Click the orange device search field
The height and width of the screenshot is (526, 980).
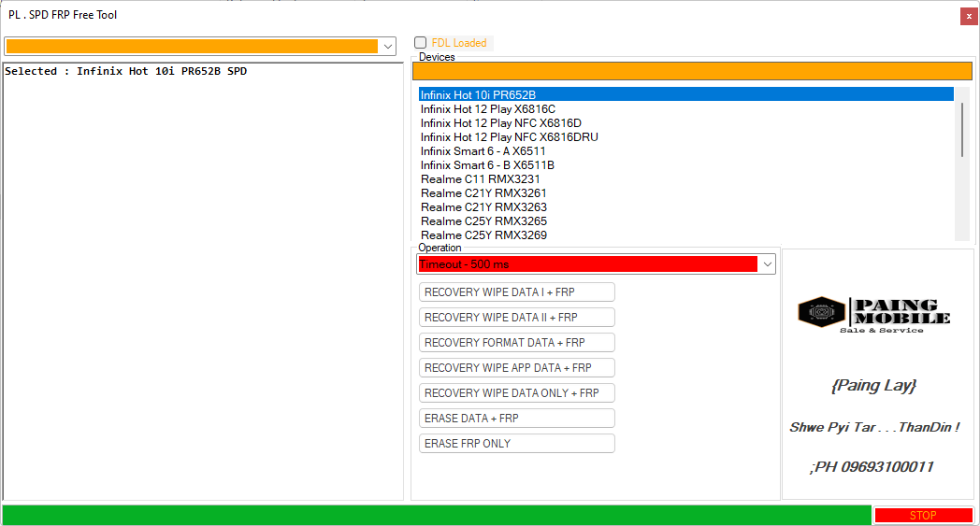pyautogui.click(x=692, y=71)
